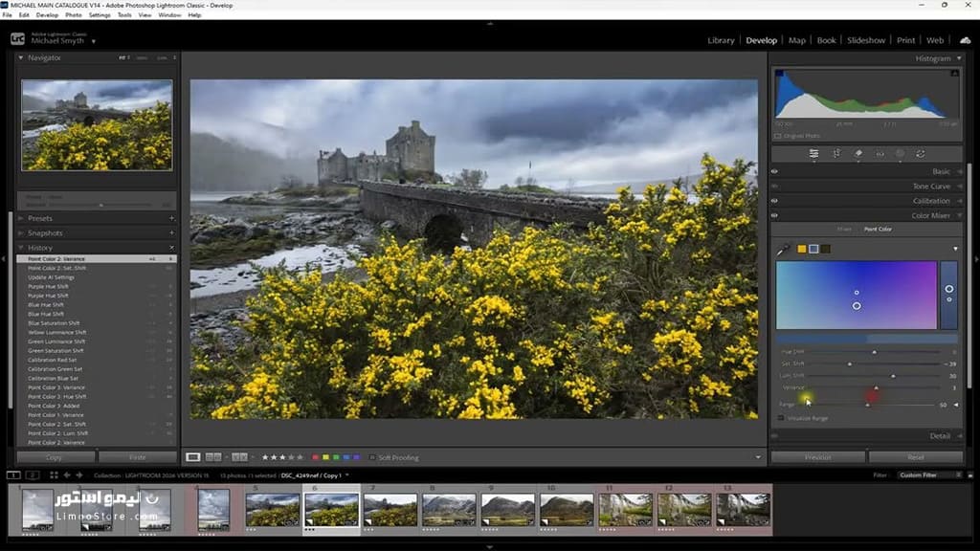Select the Crop overlay tool icon
The width and height of the screenshot is (980, 551).
(x=836, y=154)
